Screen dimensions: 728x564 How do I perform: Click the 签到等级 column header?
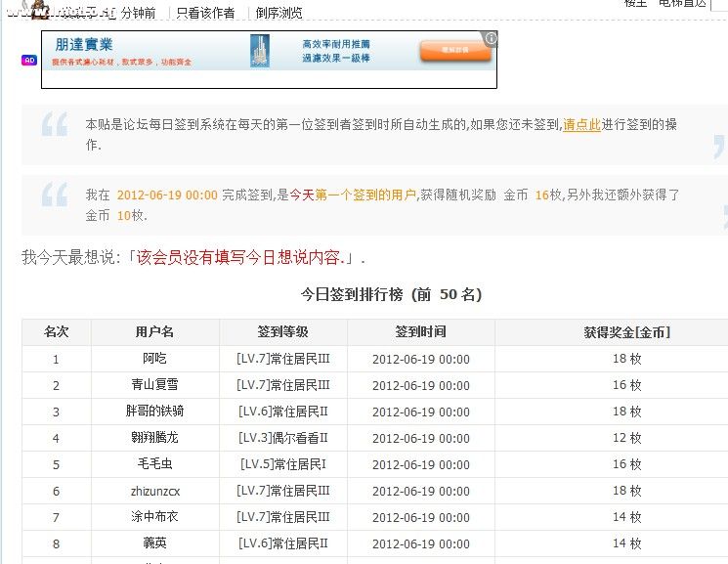pyautogui.click(x=282, y=331)
